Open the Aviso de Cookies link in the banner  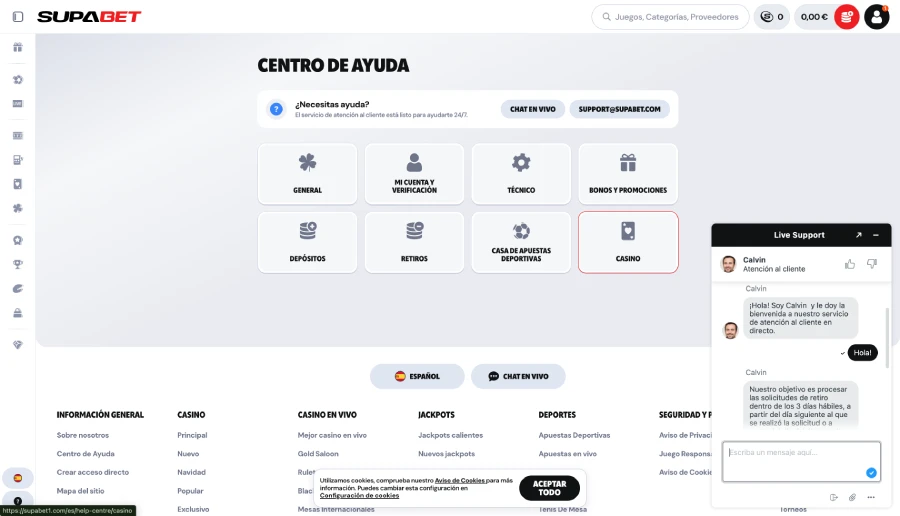point(460,480)
